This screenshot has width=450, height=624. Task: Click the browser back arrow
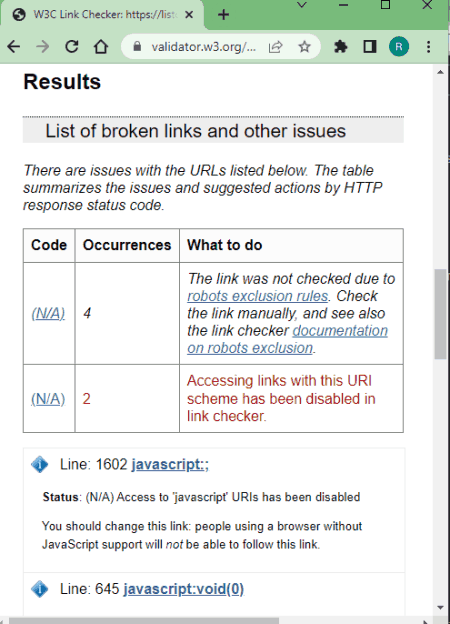click(14, 47)
